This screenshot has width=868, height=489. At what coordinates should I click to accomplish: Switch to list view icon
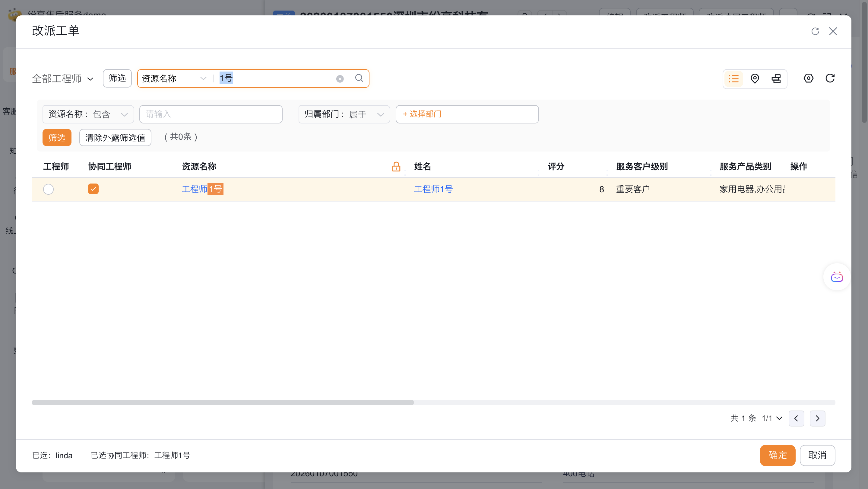[x=733, y=78]
